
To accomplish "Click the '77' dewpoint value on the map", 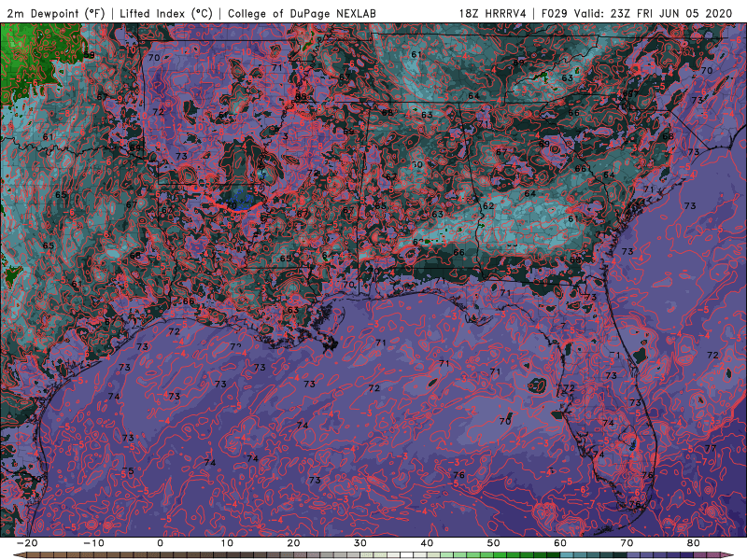I will coord(711,448).
